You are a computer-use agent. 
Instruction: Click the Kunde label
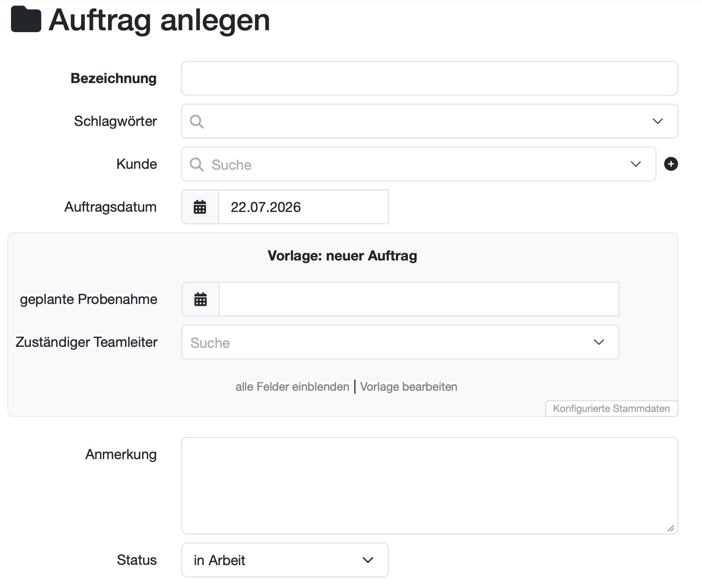[137, 164]
